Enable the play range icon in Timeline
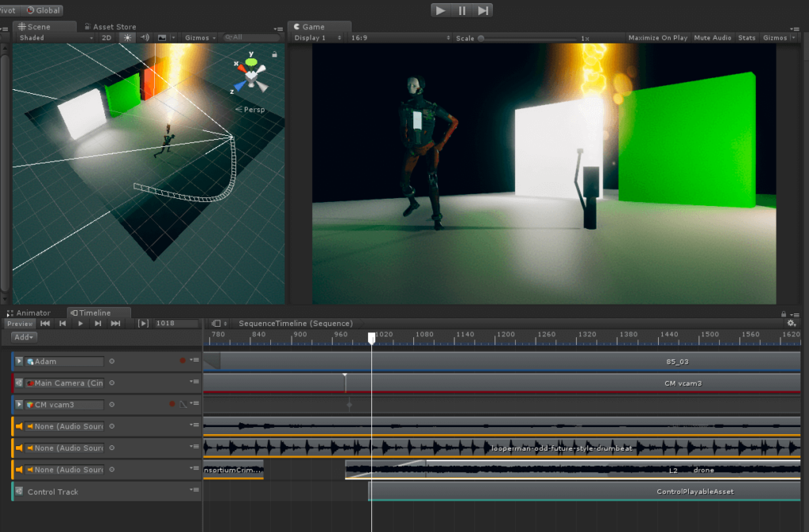 pos(143,324)
